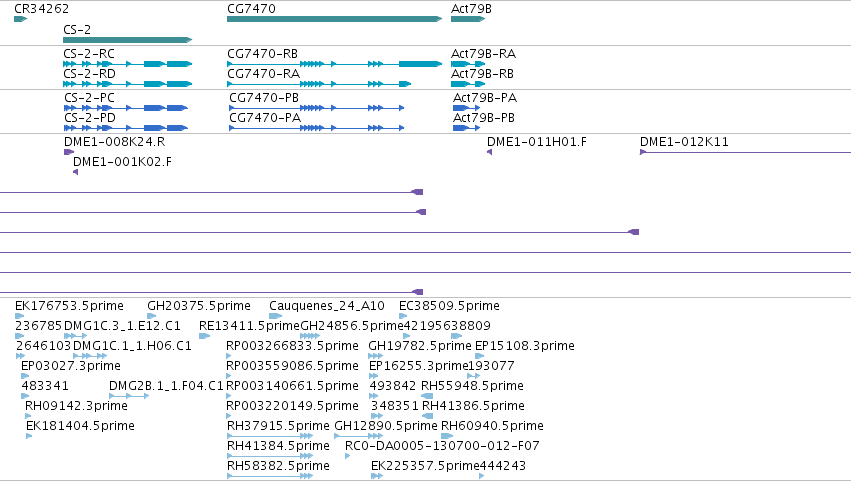The image size is (851, 481).
Task: Click the DMG1C.3_1.E12.C1 label
Action: coord(122,326)
